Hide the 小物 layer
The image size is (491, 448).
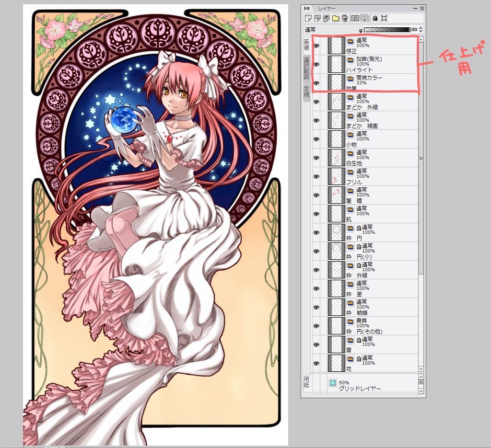[x=316, y=139]
